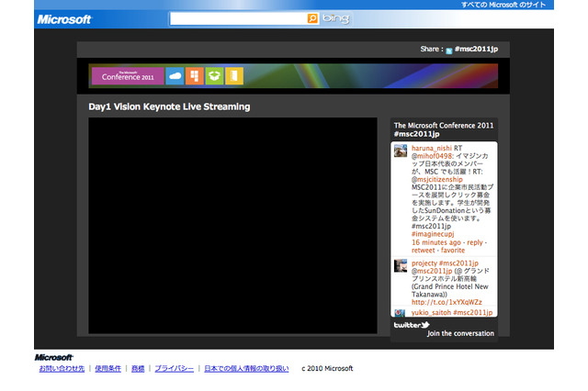Click the Bing search magnifier button
Viewport: 588px width, 391px height.
(312, 18)
